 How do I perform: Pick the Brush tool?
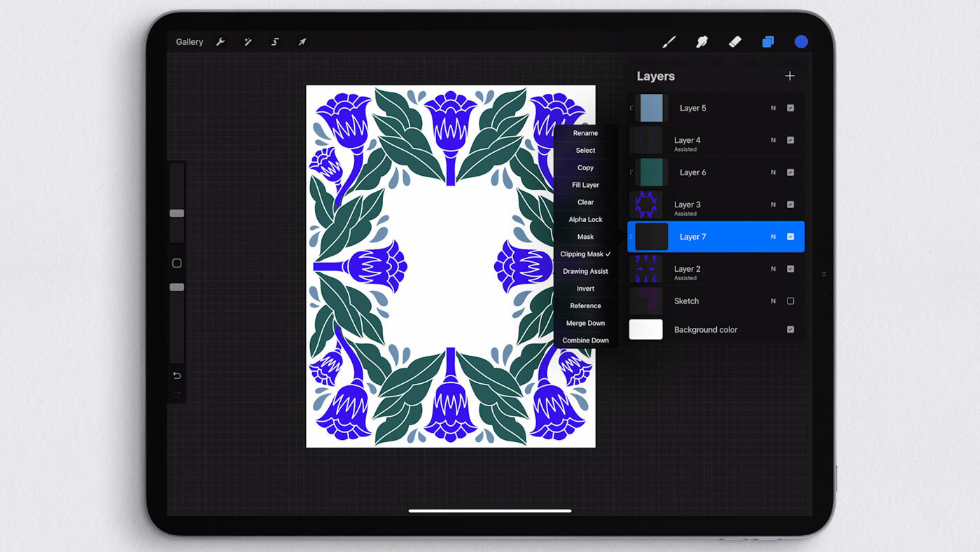669,42
